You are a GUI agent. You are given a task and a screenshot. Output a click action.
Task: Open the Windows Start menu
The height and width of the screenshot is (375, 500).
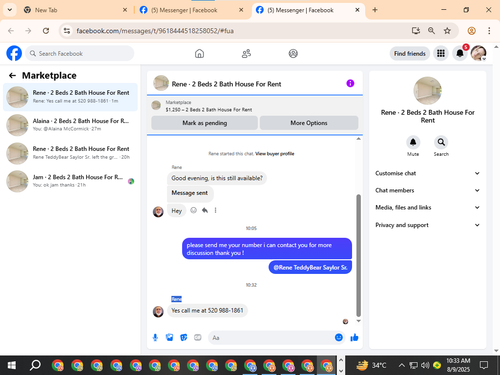tap(12, 366)
